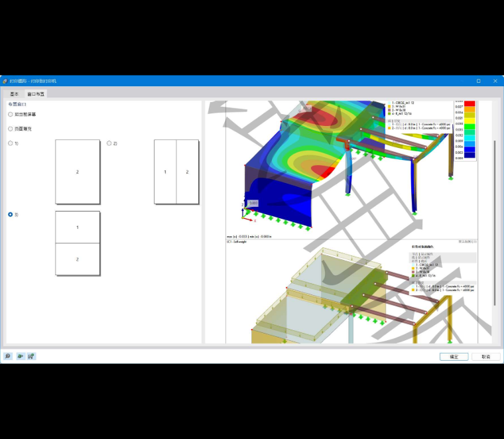Switch to the '窗口布置' tab
504x439 pixels.
[36, 94]
